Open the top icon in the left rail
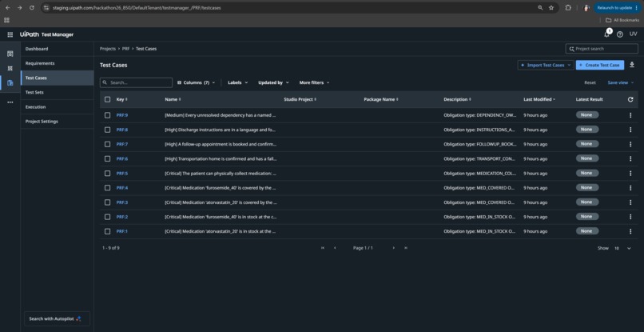644x332 pixels. [10, 54]
